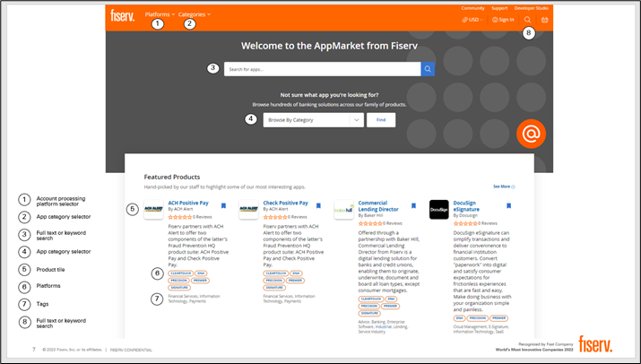Click the ACH Alert logo of ACH Positive Pay
Image resolution: width=641 pixels, height=364 pixels.
pos(153,210)
